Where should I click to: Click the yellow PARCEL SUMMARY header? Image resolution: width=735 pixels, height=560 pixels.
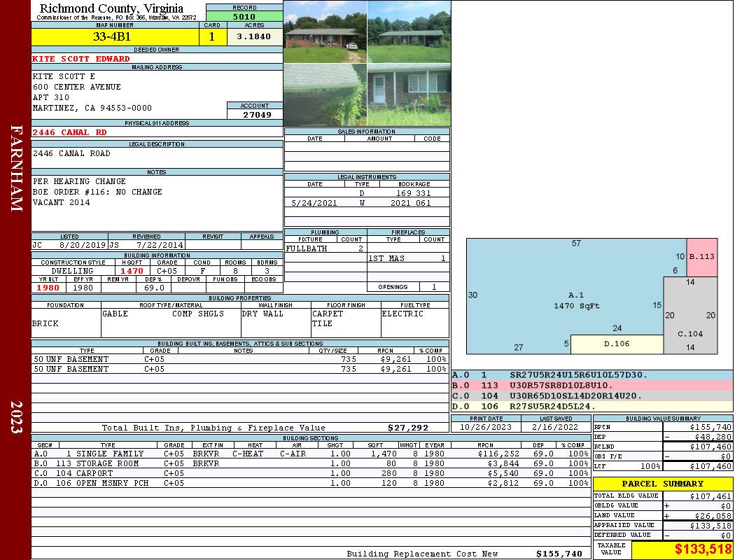point(662,484)
